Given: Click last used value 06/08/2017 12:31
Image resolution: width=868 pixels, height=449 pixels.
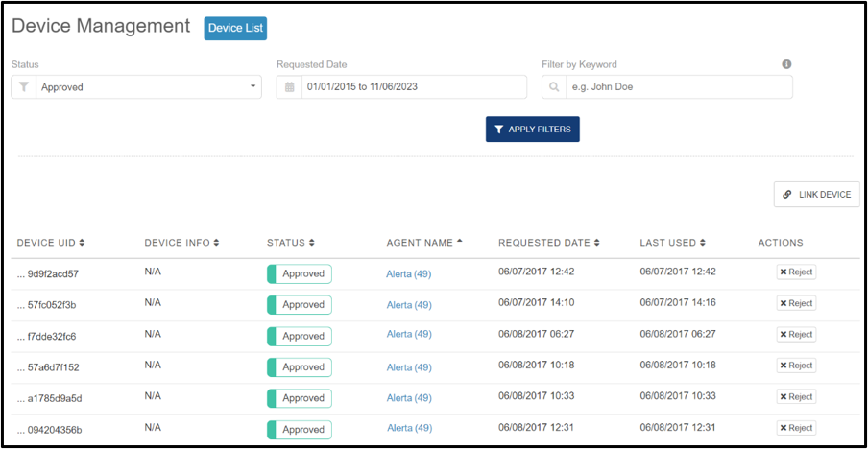Looking at the screenshot, I should click(x=678, y=428).
